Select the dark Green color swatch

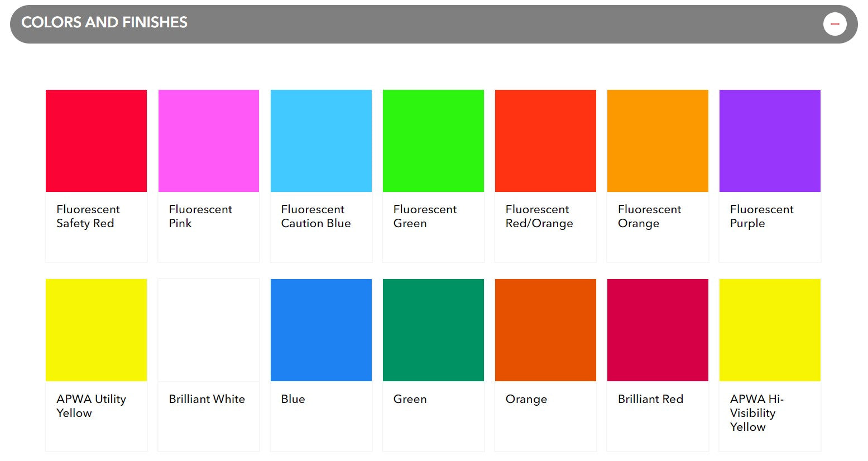[433, 330]
